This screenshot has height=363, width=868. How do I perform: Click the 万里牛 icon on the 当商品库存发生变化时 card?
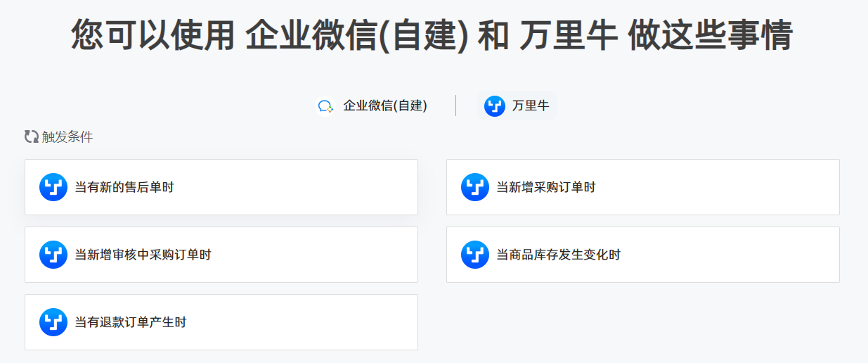(475, 255)
